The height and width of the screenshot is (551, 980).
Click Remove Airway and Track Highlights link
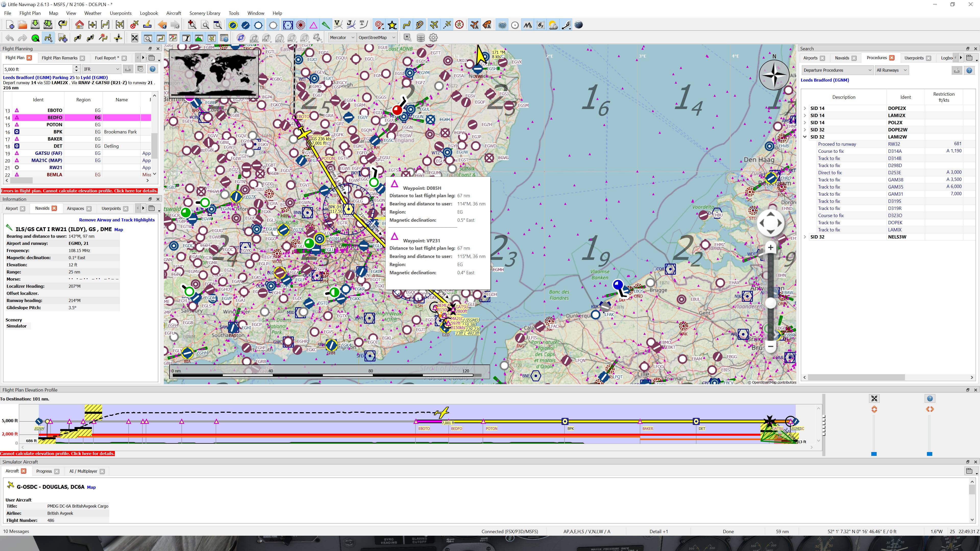pyautogui.click(x=117, y=220)
